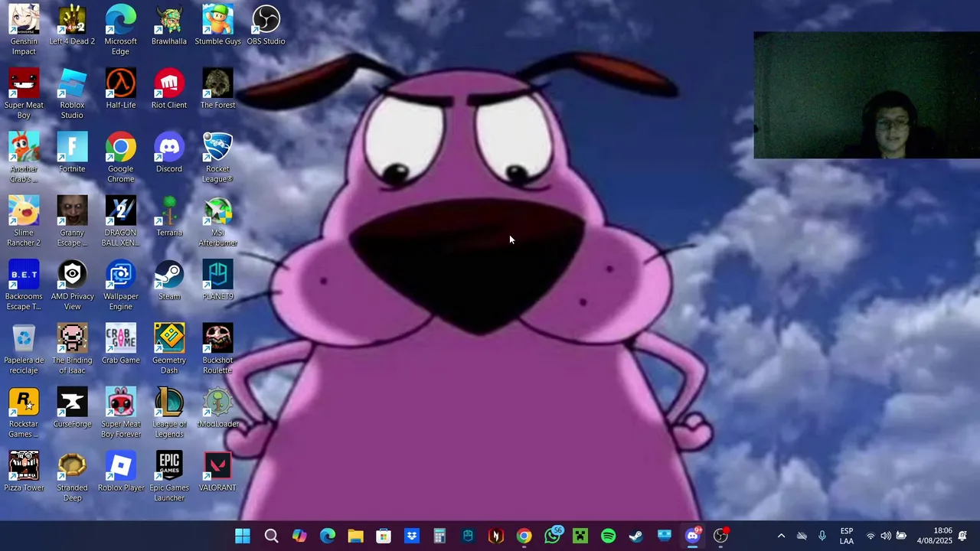
Task: Select The Forest desktop icon
Action: (217, 90)
